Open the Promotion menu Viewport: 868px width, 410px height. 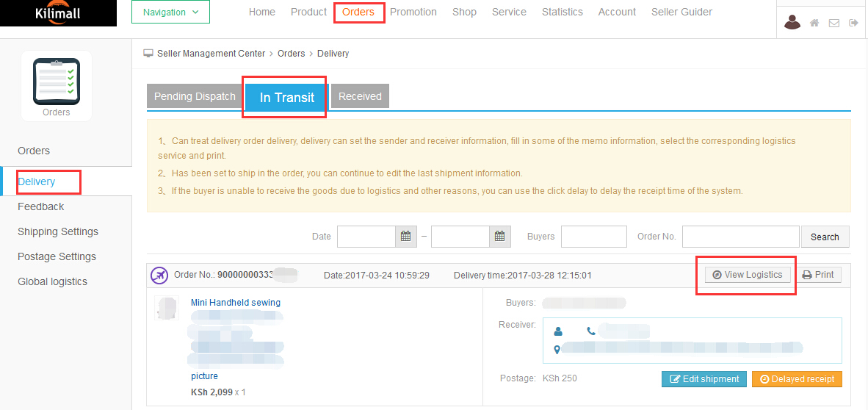[x=413, y=12]
